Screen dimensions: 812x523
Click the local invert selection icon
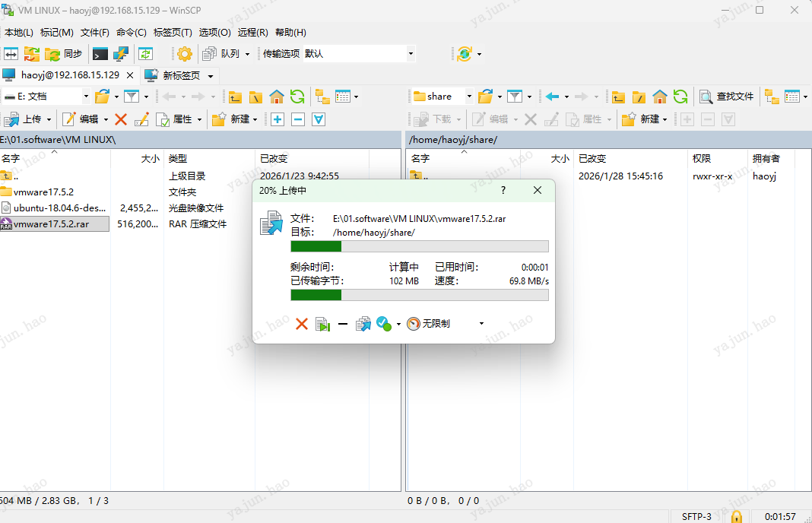point(319,119)
